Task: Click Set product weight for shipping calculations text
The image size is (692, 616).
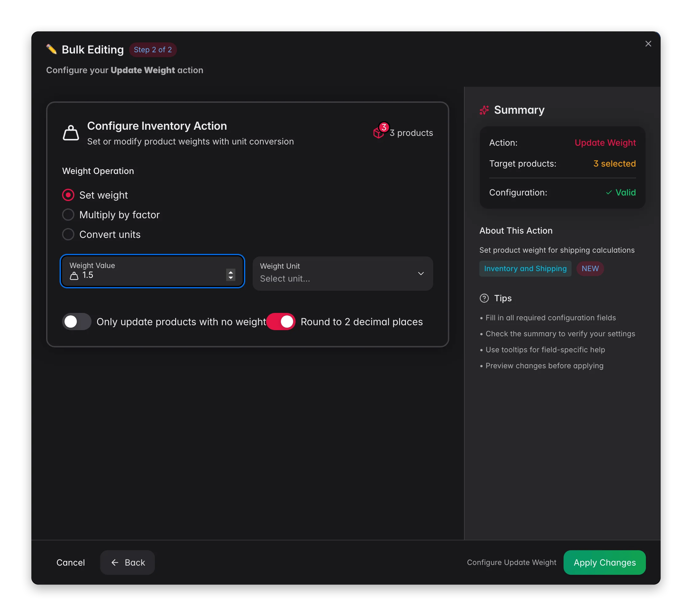Action: [557, 250]
